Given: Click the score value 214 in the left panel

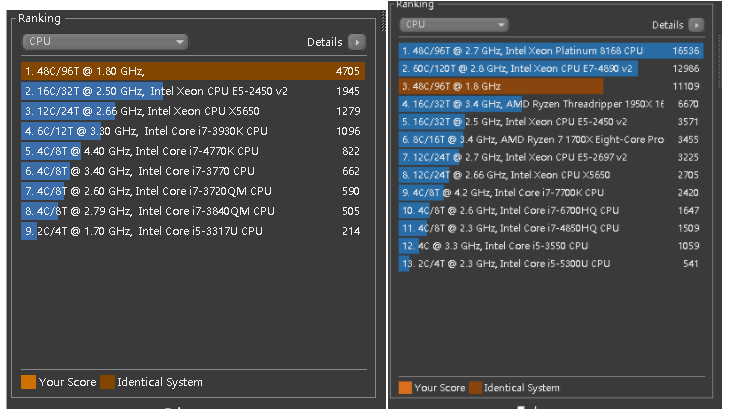Looking at the screenshot, I should point(351,231).
